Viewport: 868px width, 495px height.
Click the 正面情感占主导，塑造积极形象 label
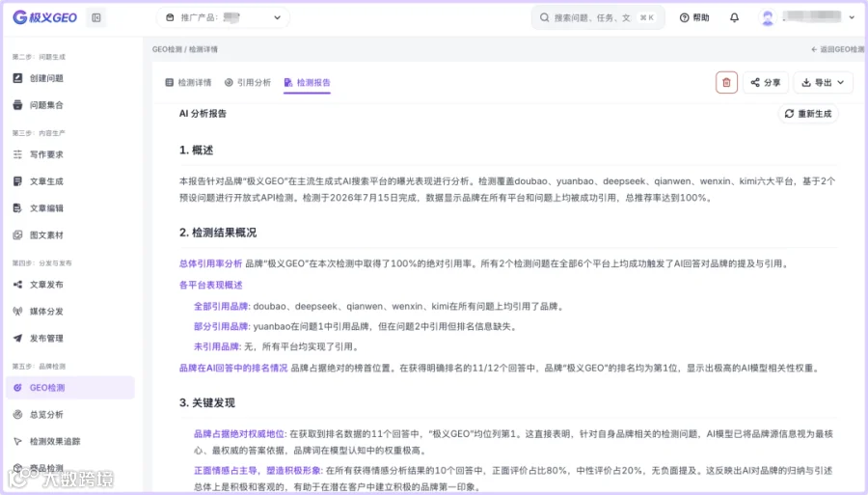258,471
